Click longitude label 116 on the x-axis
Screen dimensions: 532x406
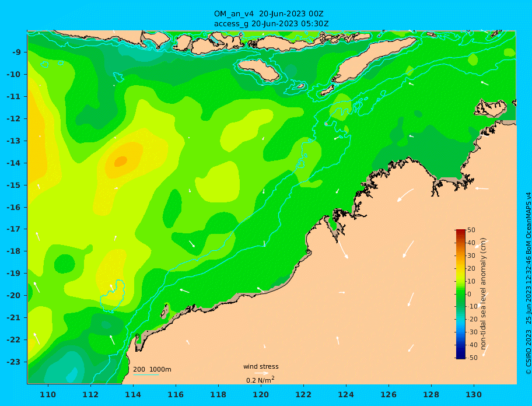click(176, 394)
